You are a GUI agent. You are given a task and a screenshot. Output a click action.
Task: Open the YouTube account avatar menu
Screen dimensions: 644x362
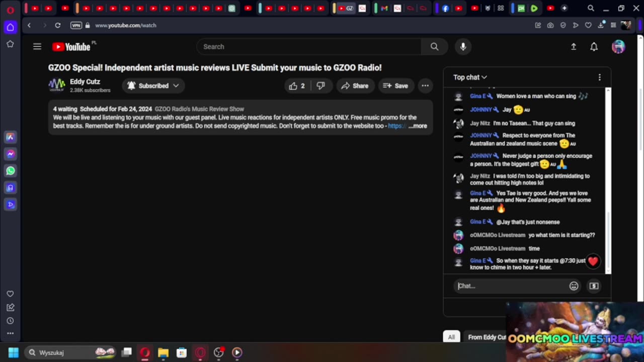click(x=618, y=47)
